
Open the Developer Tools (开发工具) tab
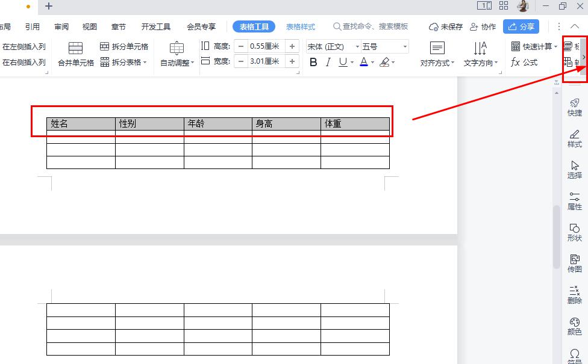point(155,26)
